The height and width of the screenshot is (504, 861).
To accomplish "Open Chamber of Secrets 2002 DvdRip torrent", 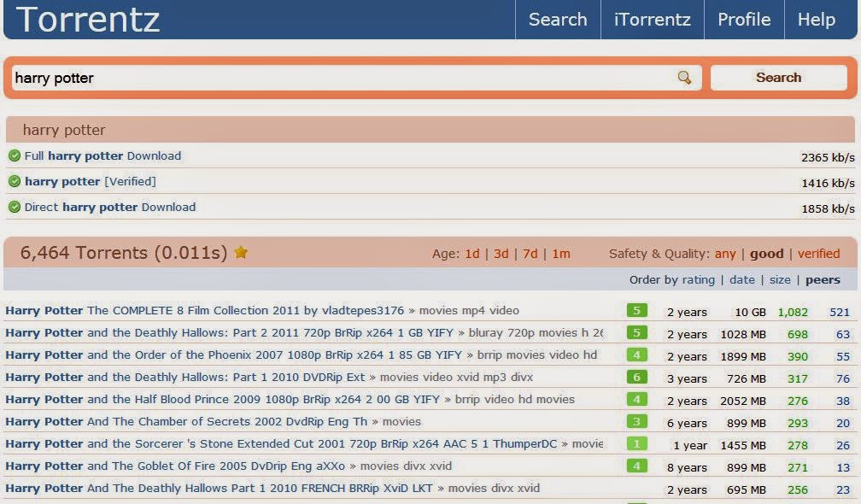I will pyautogui.click(x=186, y=422).
